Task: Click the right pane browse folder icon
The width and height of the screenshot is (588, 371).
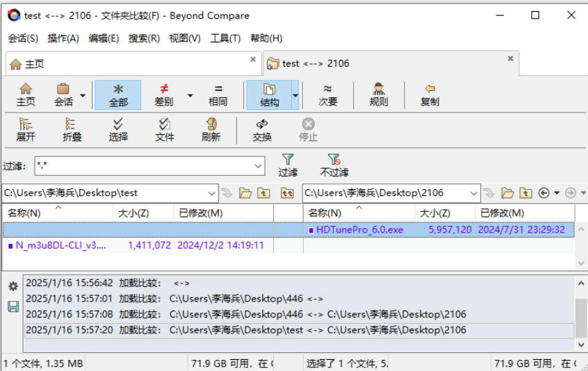Action: coord(507,193)
